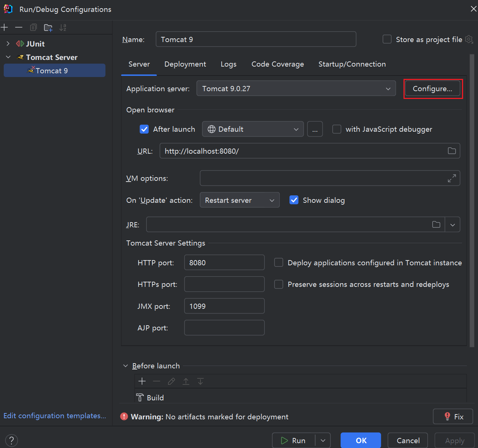478x448 pixels.
Task: Click the Run button
Action: (x=294, y=441)
